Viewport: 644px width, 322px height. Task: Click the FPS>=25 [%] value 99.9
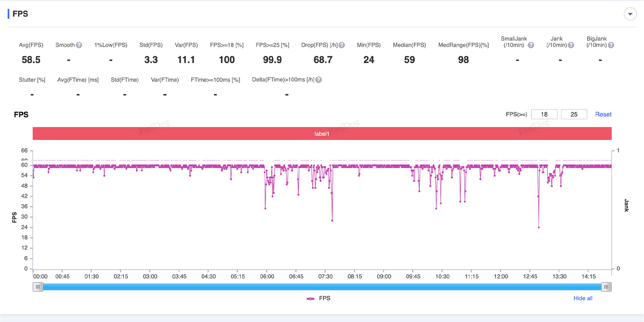272,60
